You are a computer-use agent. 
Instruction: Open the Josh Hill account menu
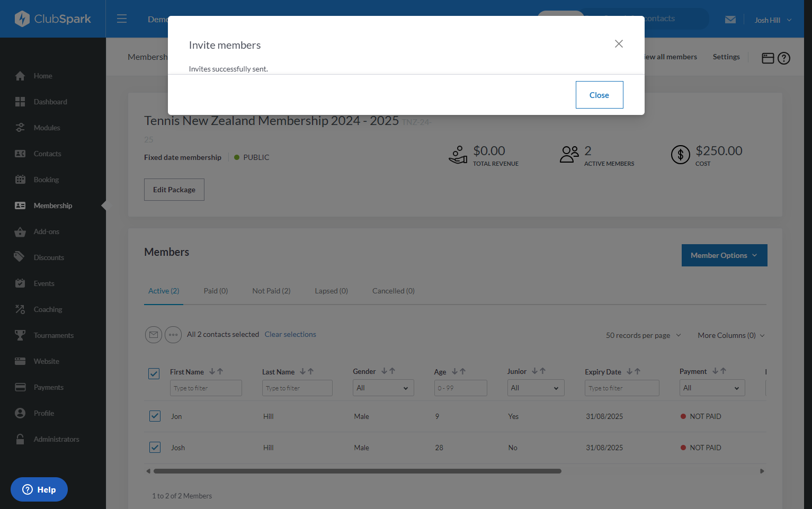[x=773, y=20]
